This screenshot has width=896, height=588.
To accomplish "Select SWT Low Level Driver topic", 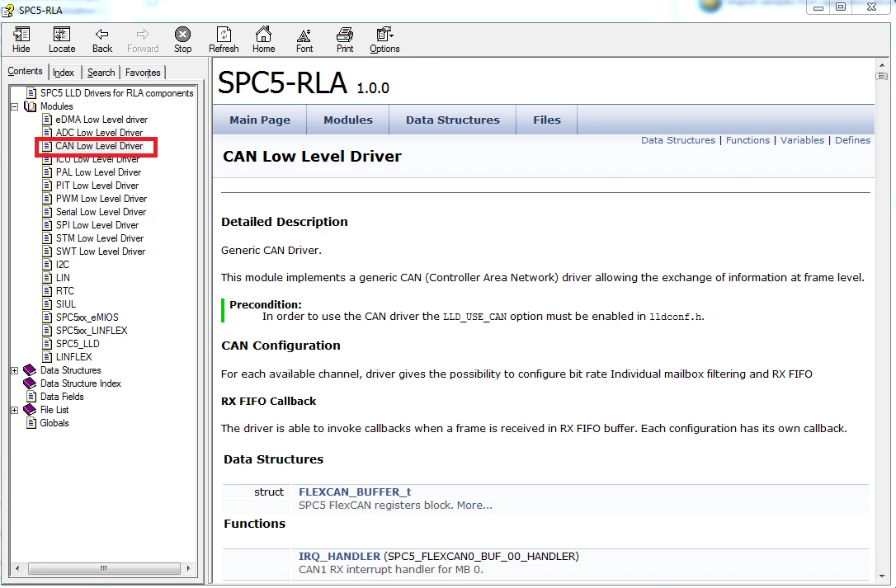I will click(101, 252).
